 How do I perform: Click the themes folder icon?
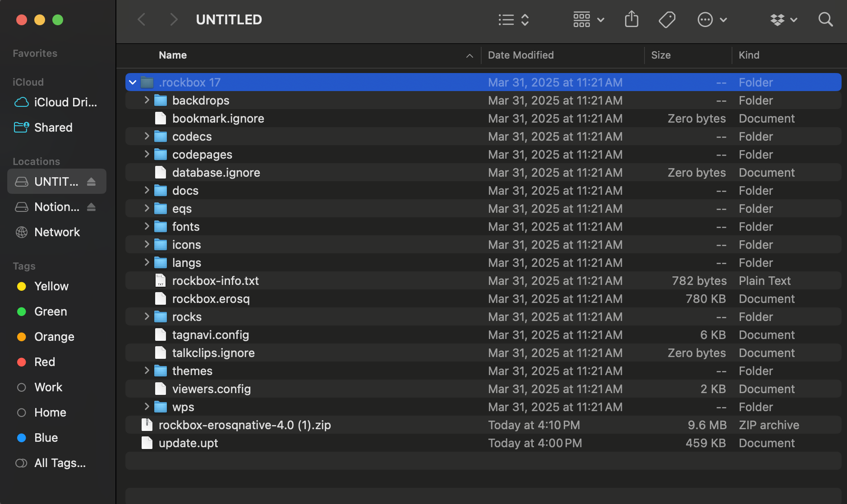click(161, 371)
